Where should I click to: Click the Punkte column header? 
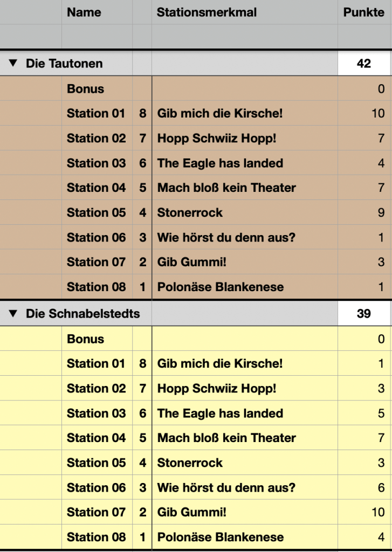(x=363, y=12)
